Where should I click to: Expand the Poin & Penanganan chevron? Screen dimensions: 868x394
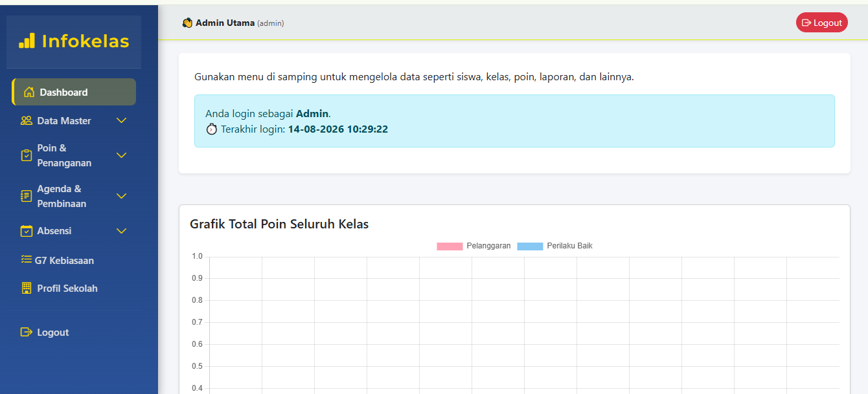121,155
